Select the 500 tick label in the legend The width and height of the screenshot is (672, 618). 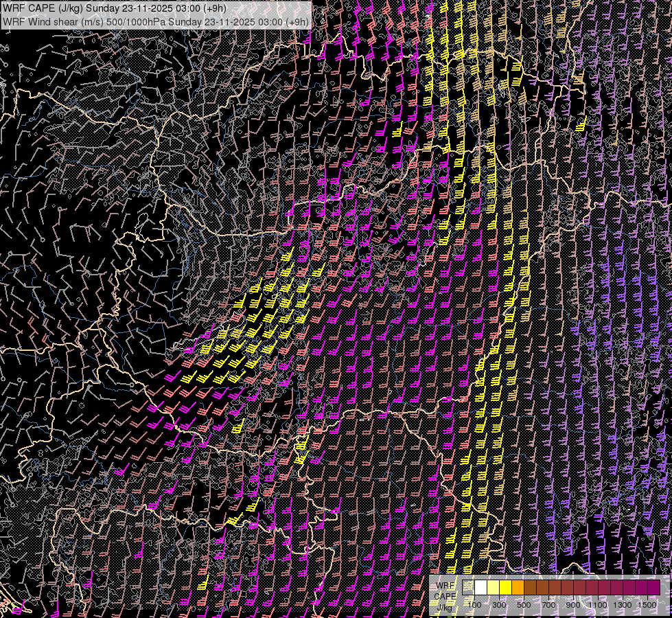pos(524,605)
